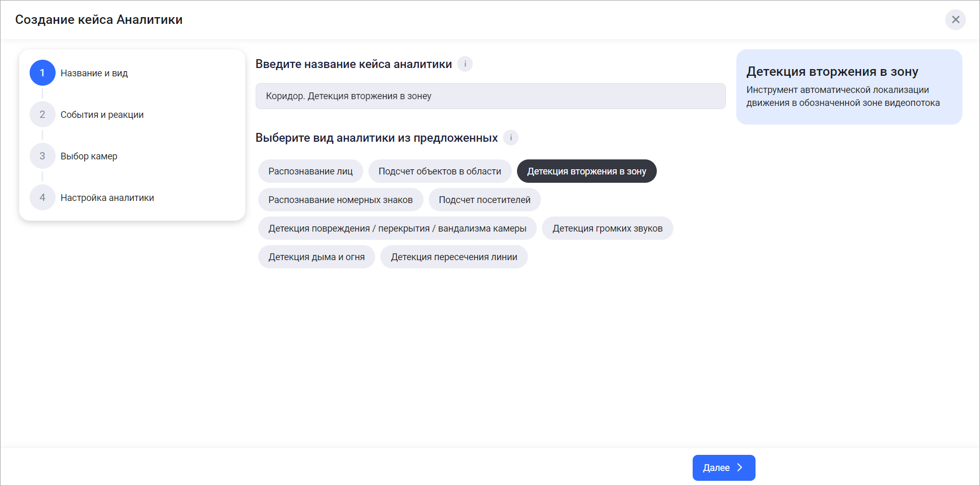This screenshot has height=486, width=980.
Task: Toggle 'Детекция вторжения в зону' chip
Action: point(586,171)
